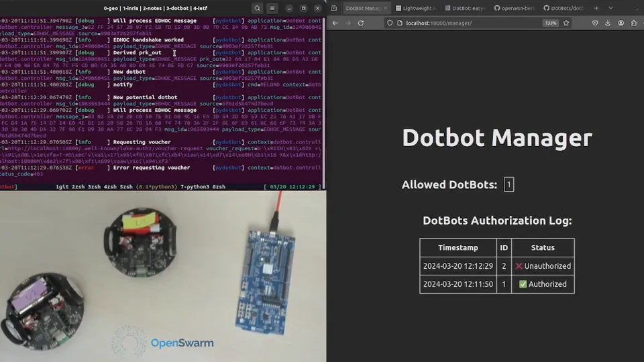Close the DotBot Manager tab
Viewport: 644px width, 362px height.
click(385, 8)
